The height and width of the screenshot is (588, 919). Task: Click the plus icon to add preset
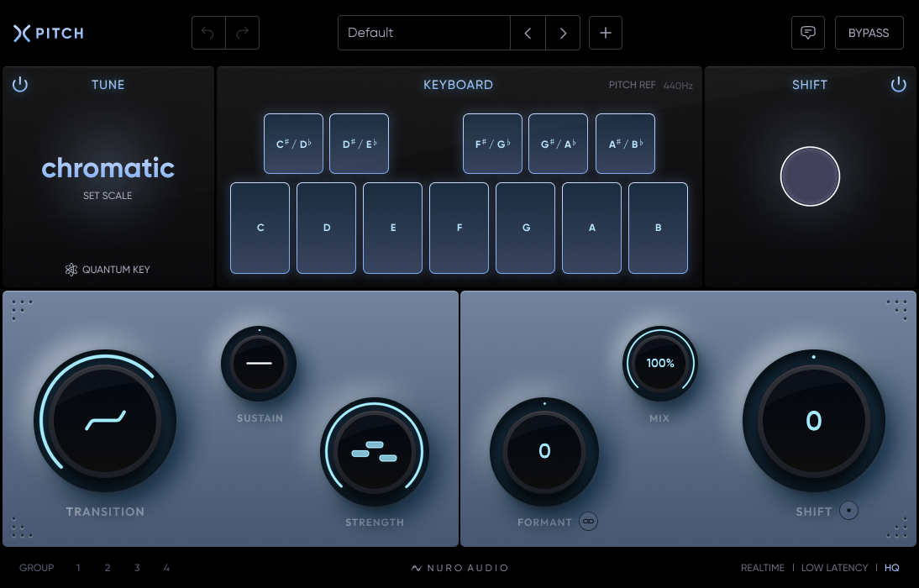click(x=606, y=33)
